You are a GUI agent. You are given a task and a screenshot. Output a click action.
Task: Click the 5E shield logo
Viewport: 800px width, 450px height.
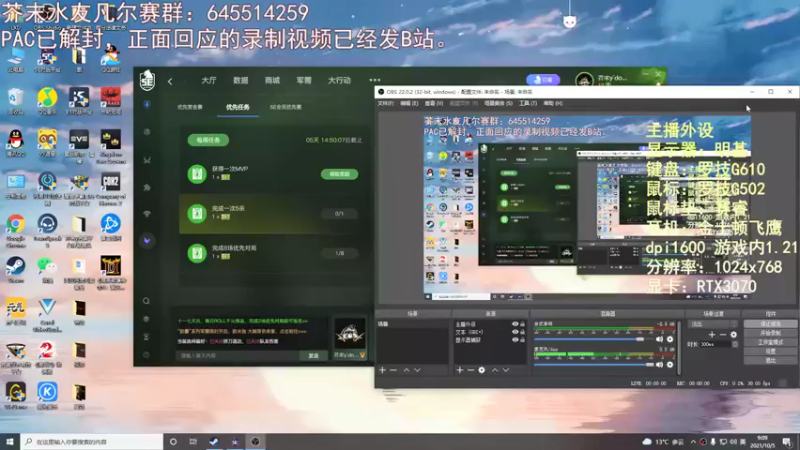click(x=147, y=80)
